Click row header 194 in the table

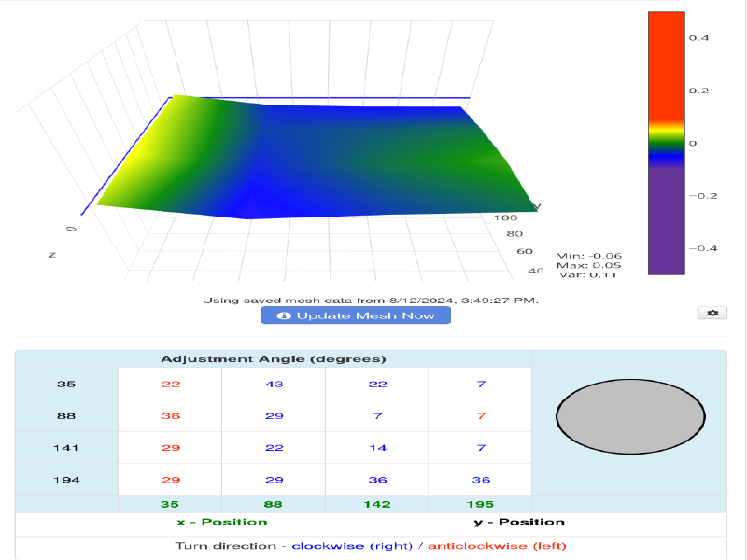tap(66, 480)
